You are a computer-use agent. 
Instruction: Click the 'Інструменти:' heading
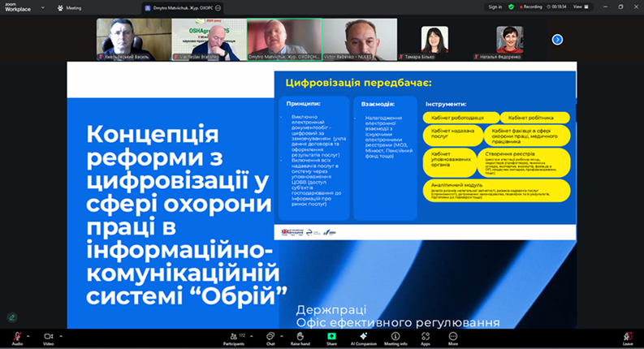pyautogui.click(x=446, y=104)
